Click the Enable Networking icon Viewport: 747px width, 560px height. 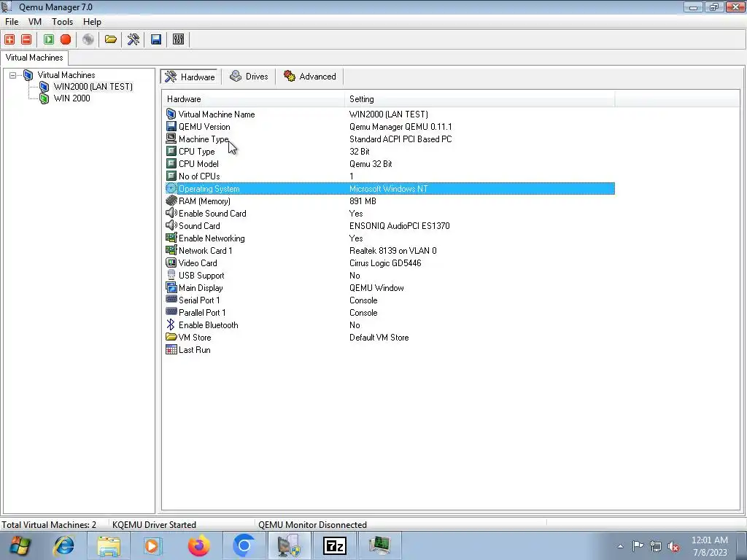click(171, 238)
